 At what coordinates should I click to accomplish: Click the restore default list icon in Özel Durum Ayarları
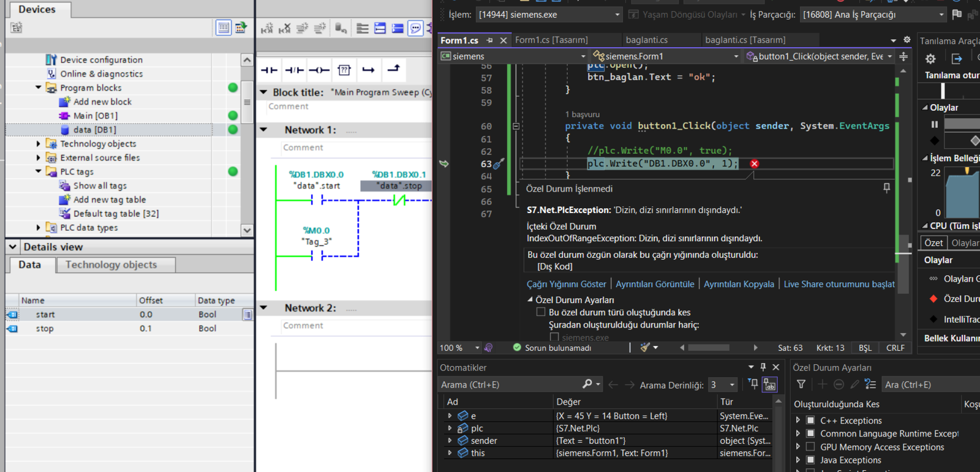pyautogui.click(x=870, y=384)
